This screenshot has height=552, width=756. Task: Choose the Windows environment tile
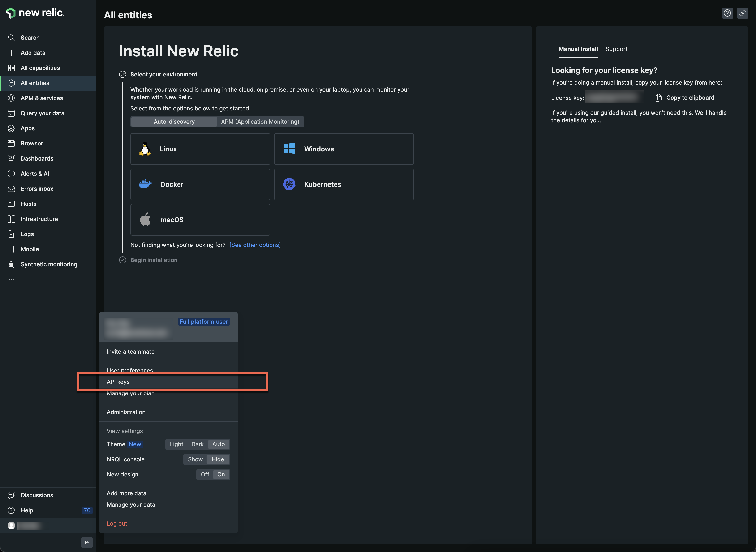[344, 149]
